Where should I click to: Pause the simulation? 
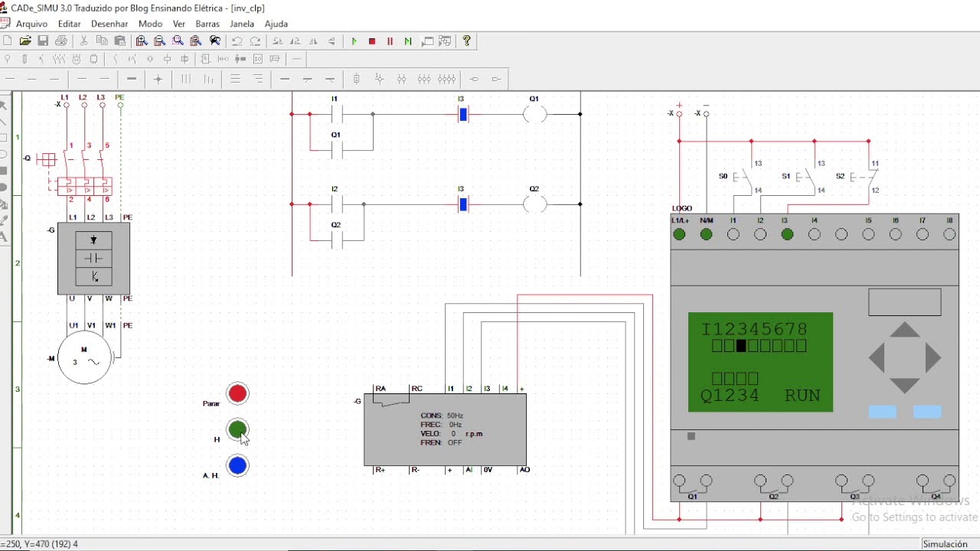[390, 41]
